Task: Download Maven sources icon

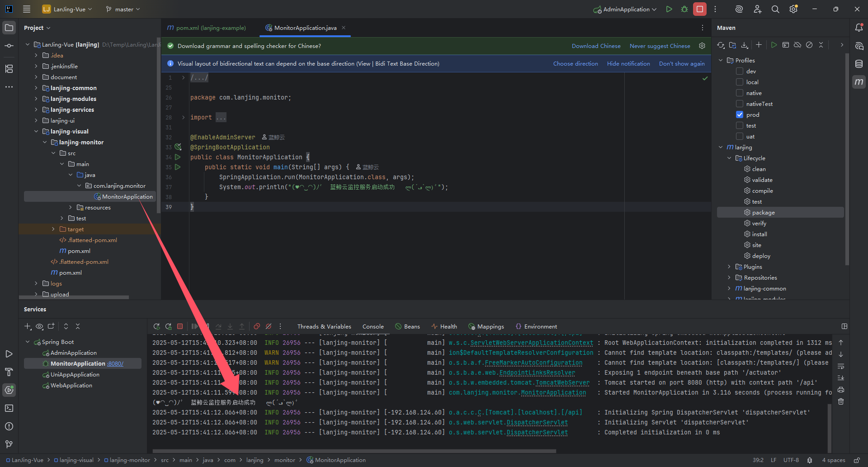Action: 744,45
